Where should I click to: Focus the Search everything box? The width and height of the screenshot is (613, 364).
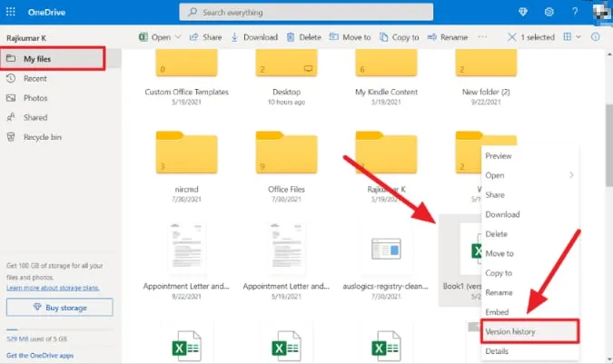[306, 12]
